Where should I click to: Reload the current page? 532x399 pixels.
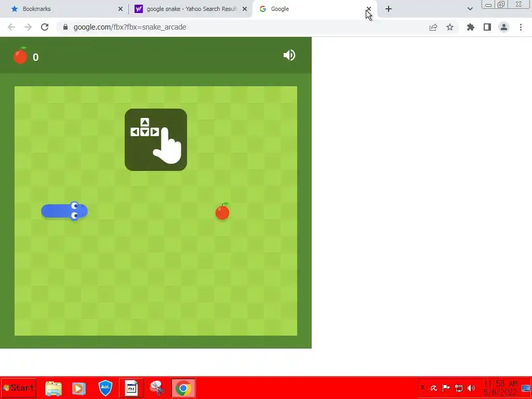[45, 27]
